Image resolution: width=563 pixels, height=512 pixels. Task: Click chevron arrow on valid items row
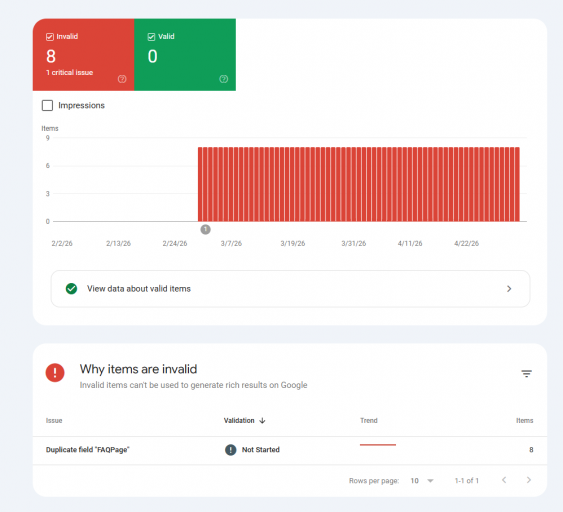coord(509,289)
